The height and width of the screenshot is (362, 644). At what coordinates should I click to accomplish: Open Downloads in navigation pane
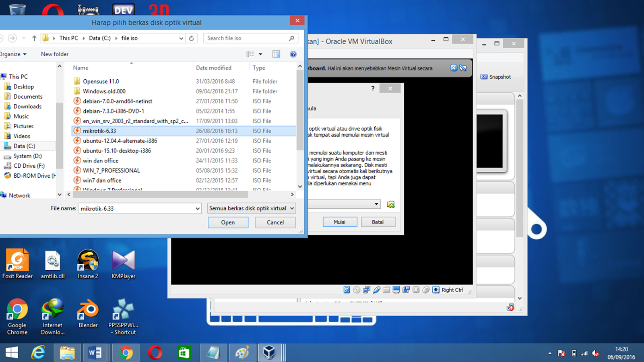coord(27,106)
